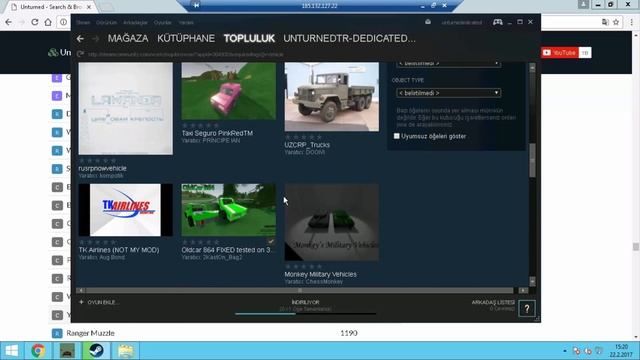Screen dimensions: 640x360
Task: Open account name dropdown in Steam header
Action: click(462, 22)
